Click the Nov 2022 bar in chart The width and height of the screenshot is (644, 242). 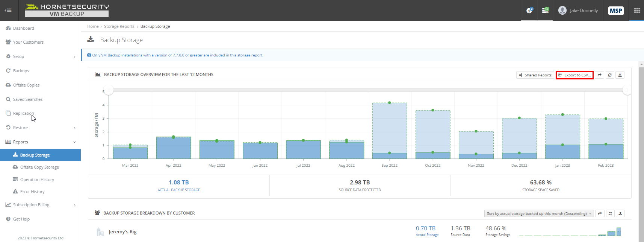click(476, 145)
